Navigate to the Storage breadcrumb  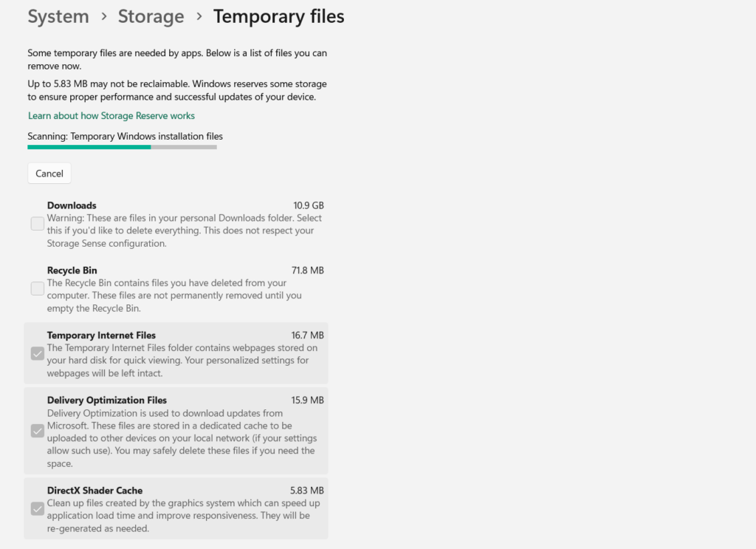[151, 16]
